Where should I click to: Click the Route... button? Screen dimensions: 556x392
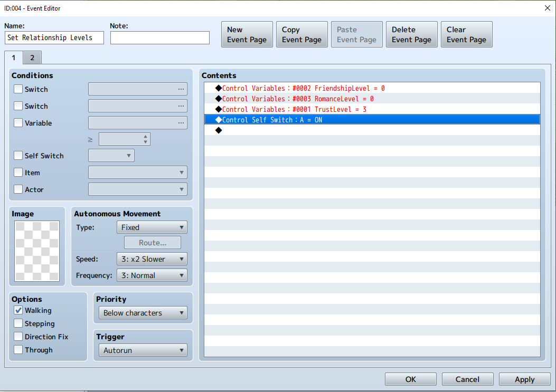(153, 243)
